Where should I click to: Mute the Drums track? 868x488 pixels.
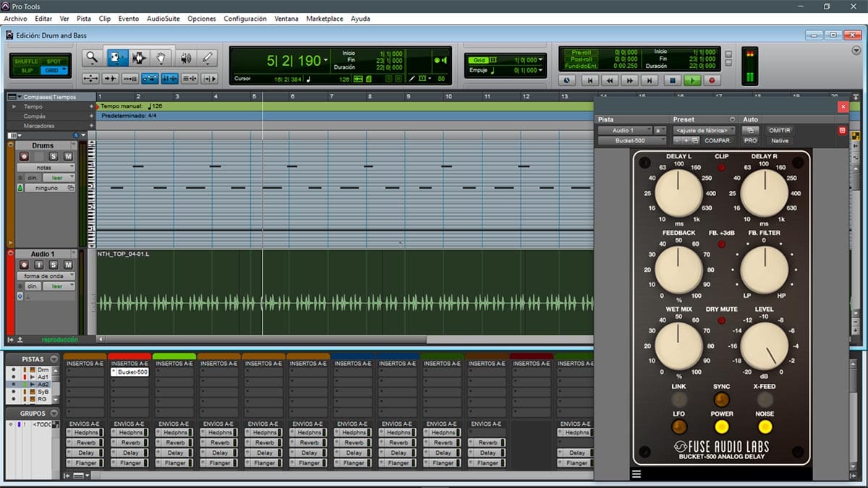68,157
